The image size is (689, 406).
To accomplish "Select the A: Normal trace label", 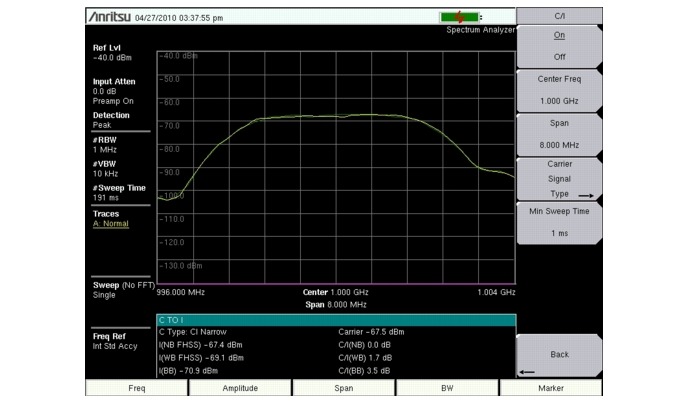I will [111, 224].
